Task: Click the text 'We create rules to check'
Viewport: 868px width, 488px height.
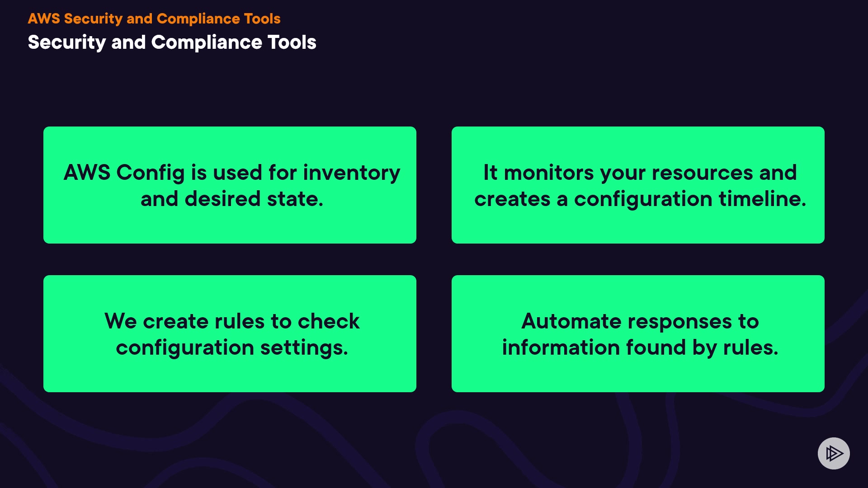Action: click(x=232, y=321)
